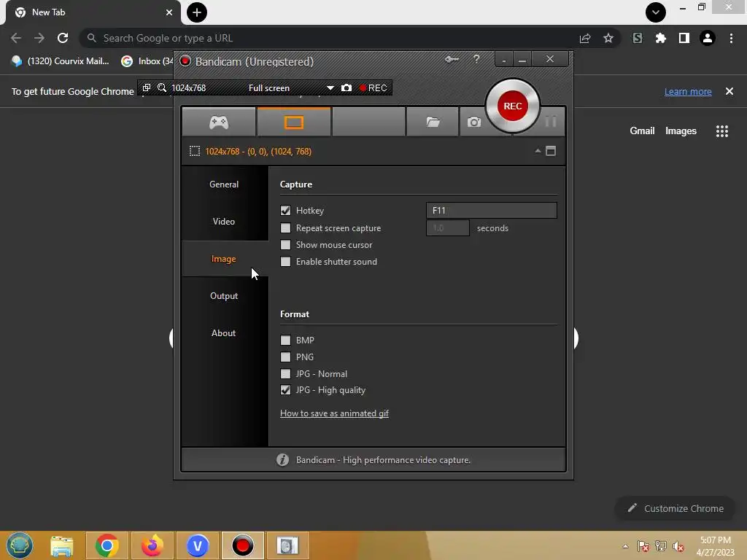The image size is (747, 560).
Task: Open the output folder icon tab
Action: pos(433,122)
